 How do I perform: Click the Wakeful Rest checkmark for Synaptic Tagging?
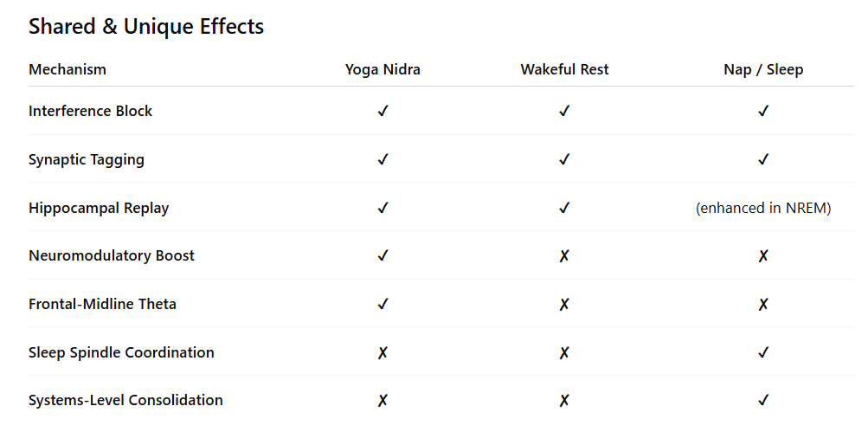coord(564,159)
